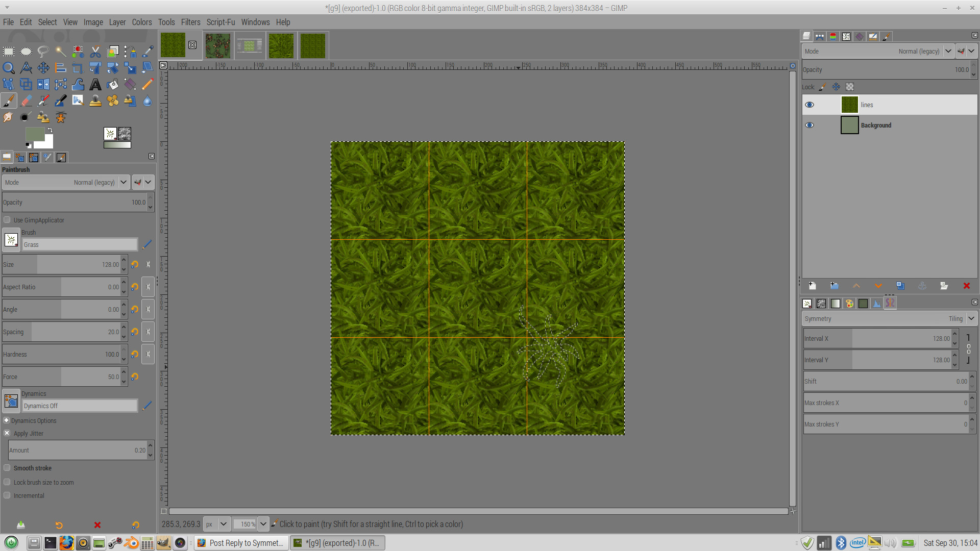Viewport: 980px width, 551px height.
Task: Select the Text tool
Action: pos(95,85)
